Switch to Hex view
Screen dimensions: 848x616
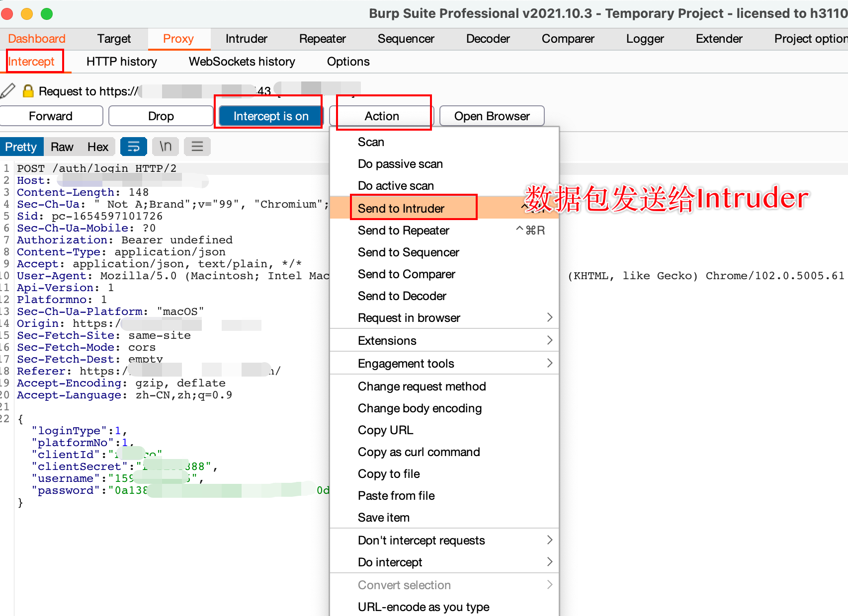pos(98,147)
